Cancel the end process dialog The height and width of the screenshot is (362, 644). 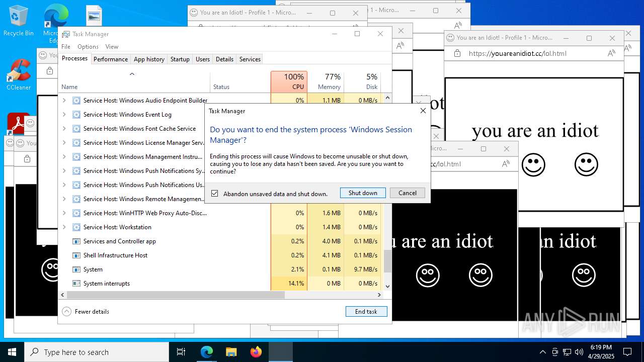pyautogui.click(x=408, y=193)
